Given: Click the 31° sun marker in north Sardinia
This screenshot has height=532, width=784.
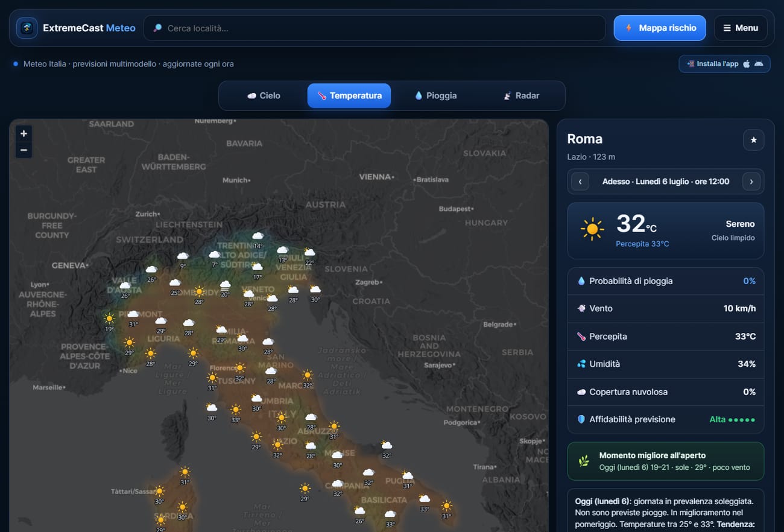Looking at the screenshot, I should (185, 475).
